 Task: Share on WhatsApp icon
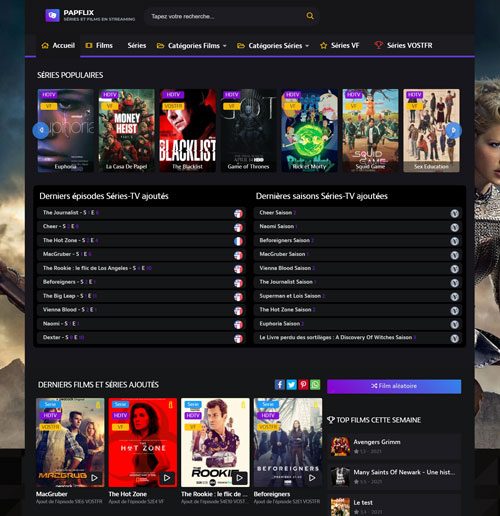315,385
